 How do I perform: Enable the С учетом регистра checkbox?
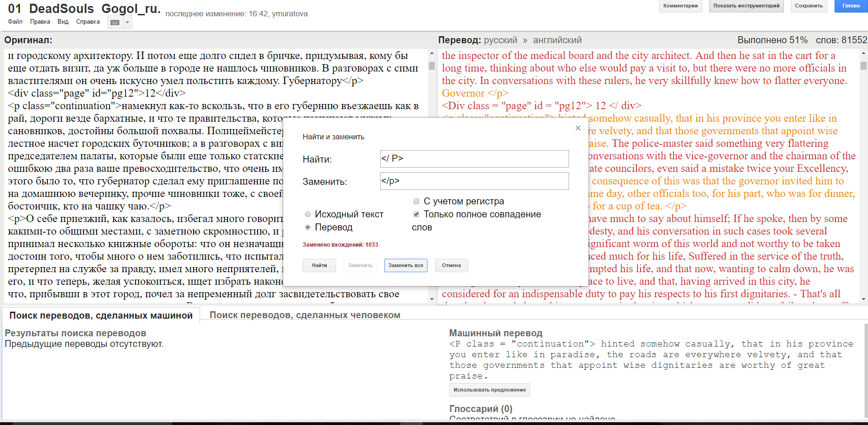point(416,201)
